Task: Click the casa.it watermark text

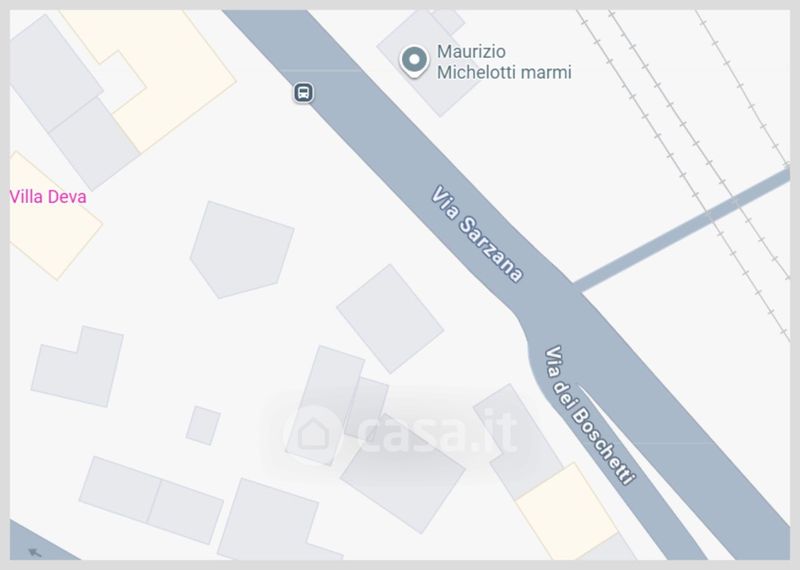Action: (x=437, y=432)
